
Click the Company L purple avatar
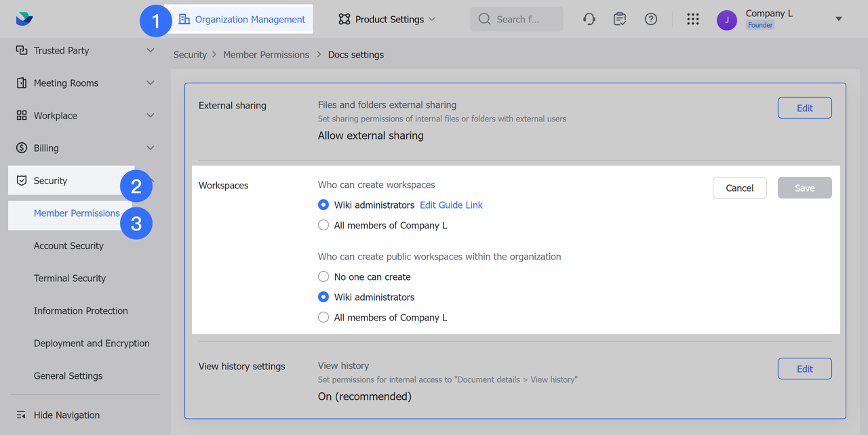click(x=727, y=20)
